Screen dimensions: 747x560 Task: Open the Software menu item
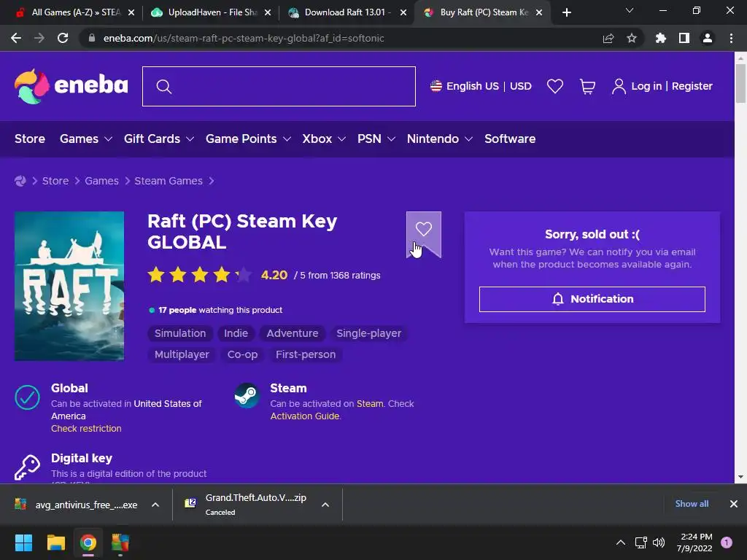point(510,139)
